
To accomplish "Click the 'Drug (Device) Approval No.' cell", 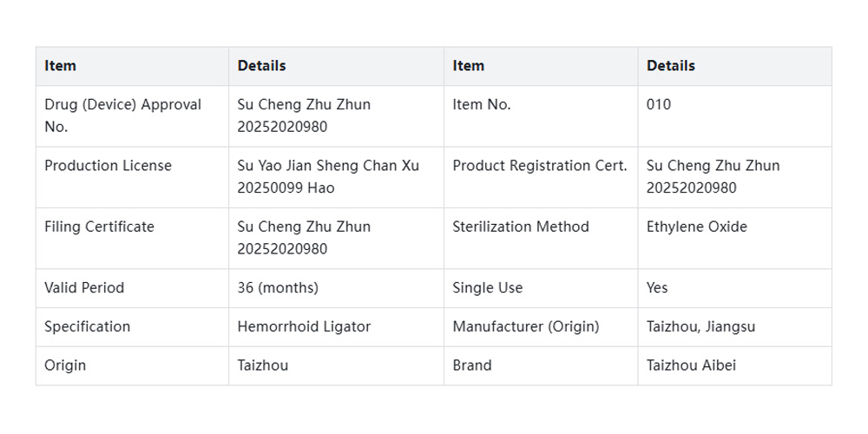I will pos(122,115).
